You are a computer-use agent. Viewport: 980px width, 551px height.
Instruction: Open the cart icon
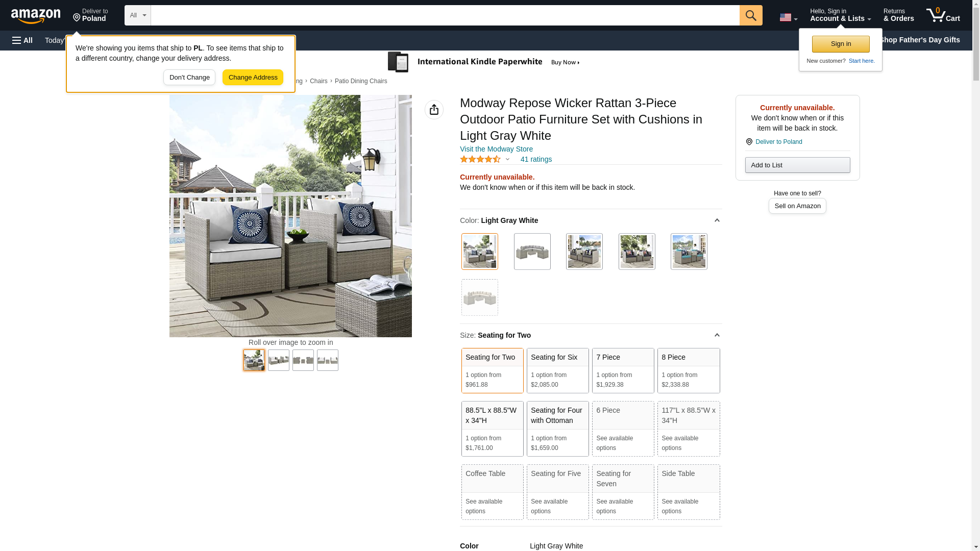[943, 15]
